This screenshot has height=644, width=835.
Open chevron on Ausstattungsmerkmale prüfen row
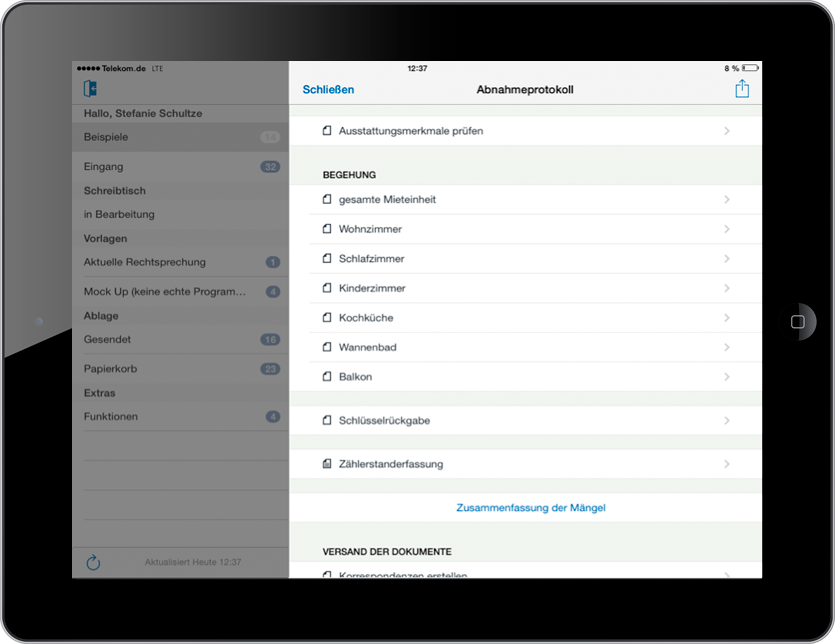pos(727,131)
